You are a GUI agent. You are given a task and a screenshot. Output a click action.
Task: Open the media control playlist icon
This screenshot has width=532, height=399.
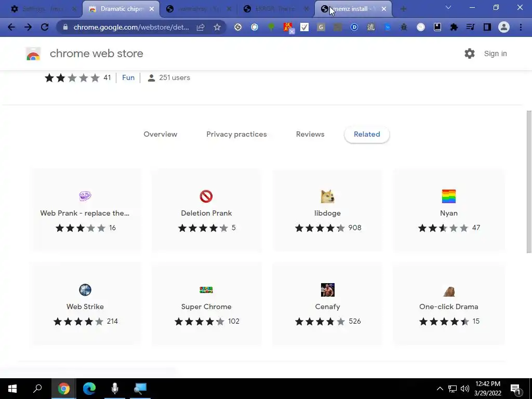(470, 27)
